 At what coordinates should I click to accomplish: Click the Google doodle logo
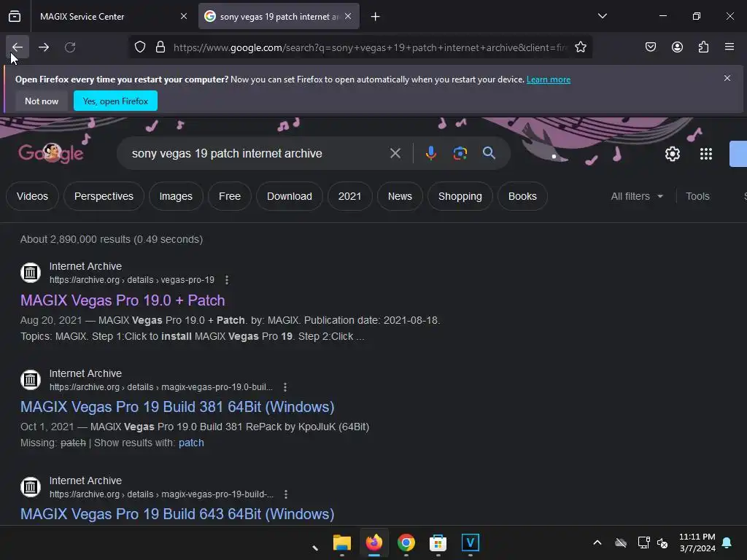[x=51, y=153]
